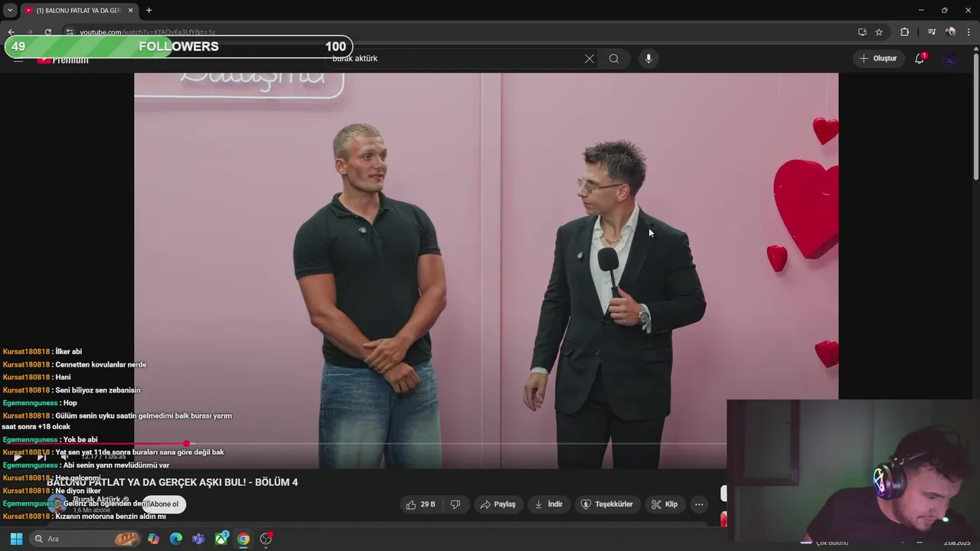Open Google Chrome from taskbar
This screenshot has width=980, height=551.
(243, 539)
